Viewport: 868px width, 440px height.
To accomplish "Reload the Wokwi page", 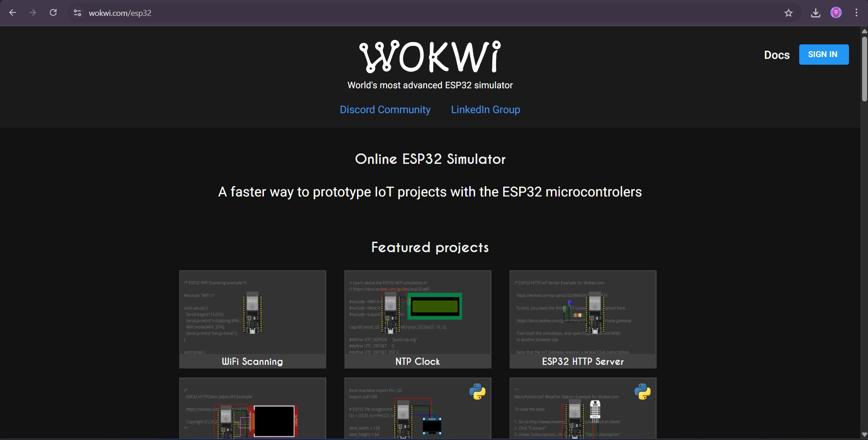I will click(53, 13).
